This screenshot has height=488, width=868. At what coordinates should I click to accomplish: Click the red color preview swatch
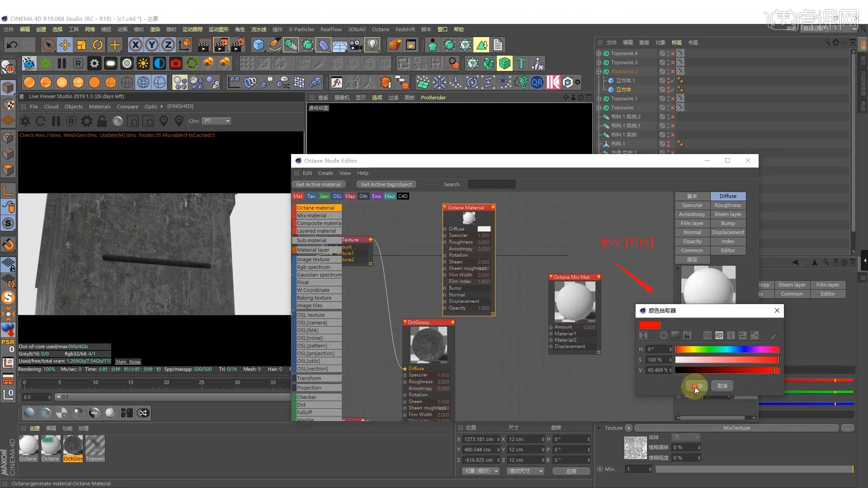click(x=650, y=325)
